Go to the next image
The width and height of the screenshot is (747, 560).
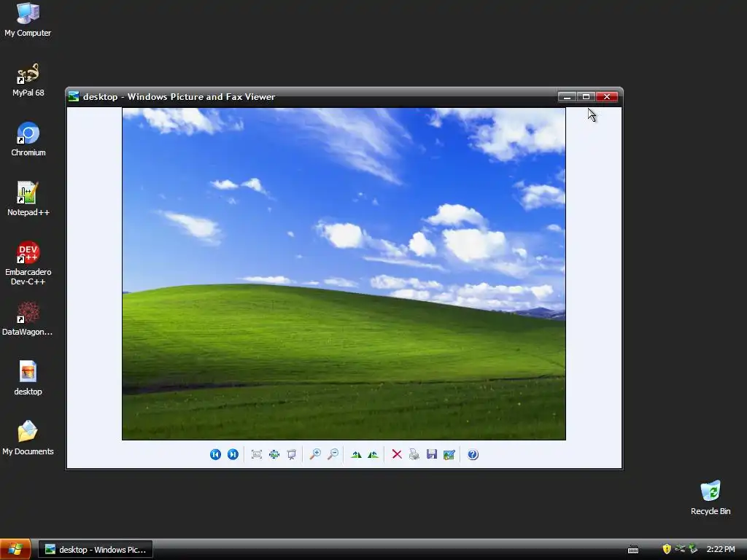233,454
